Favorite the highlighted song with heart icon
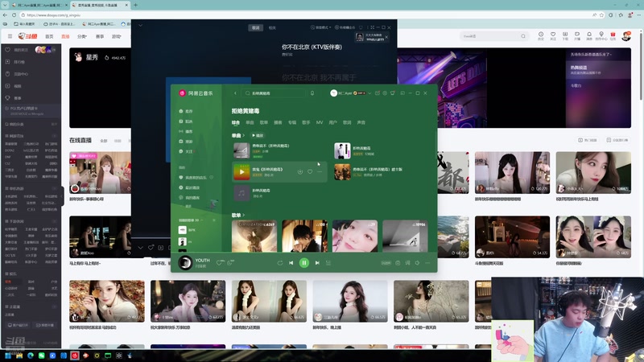The height and width of the screenshot is (362, 644). [x=310, y=172]
